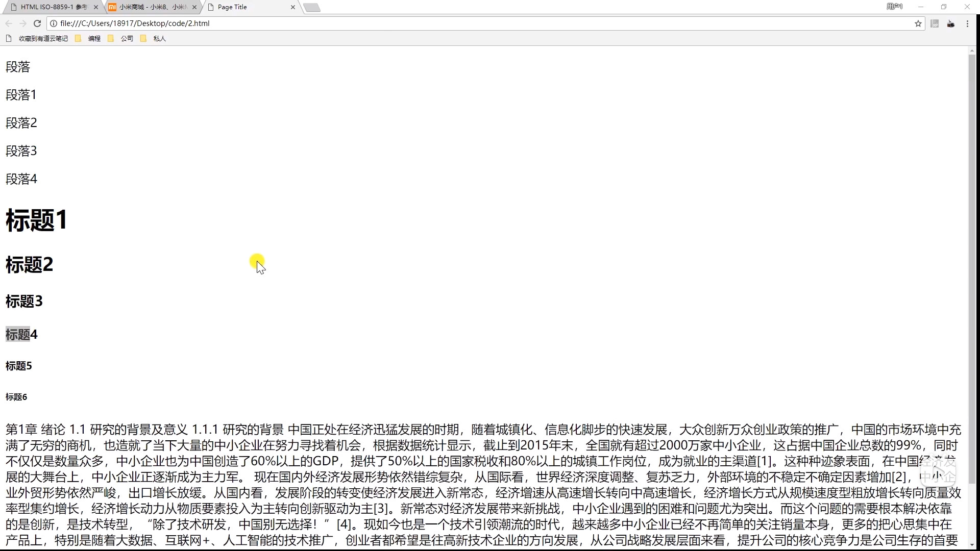
Task: Click the address bar URL field
Action: [x=459, y=23]
